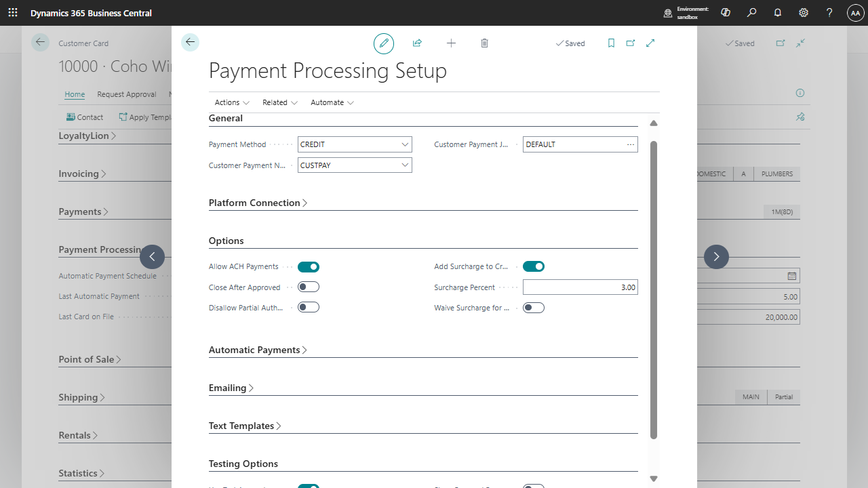Select the Share icon on the dialog toolbar
Viewport: 868px width, 488px height.
(x=417, y=43)
